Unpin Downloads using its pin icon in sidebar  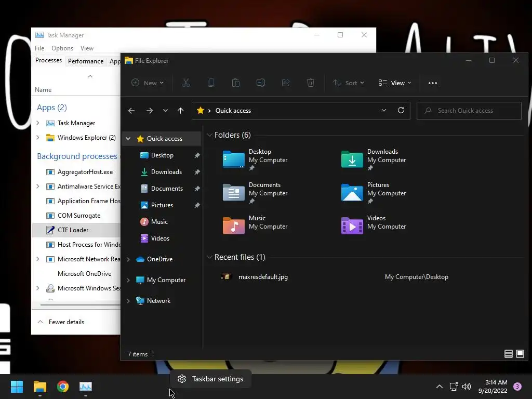click(x=197, y=172)
